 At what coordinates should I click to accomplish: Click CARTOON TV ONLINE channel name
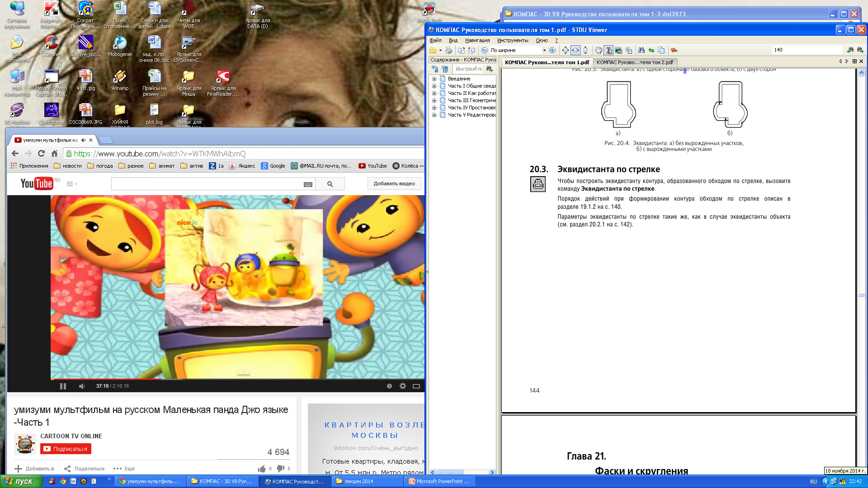coord(71,436)
